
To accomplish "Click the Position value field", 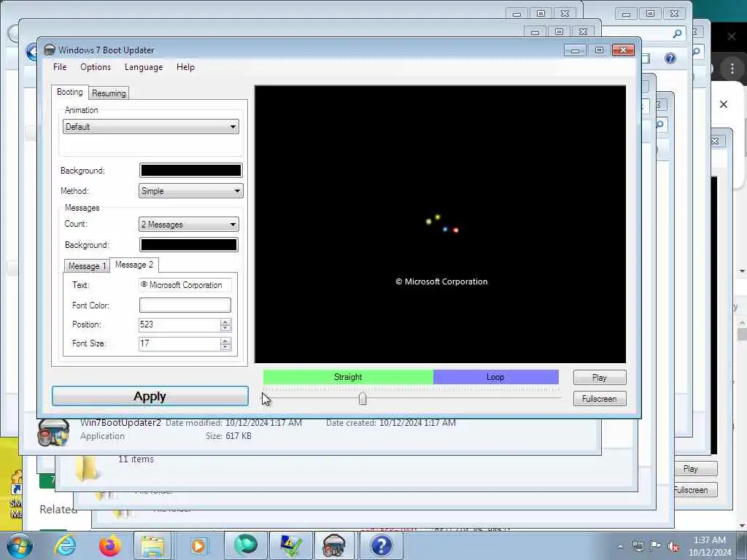I will click(x=179, y=324).
